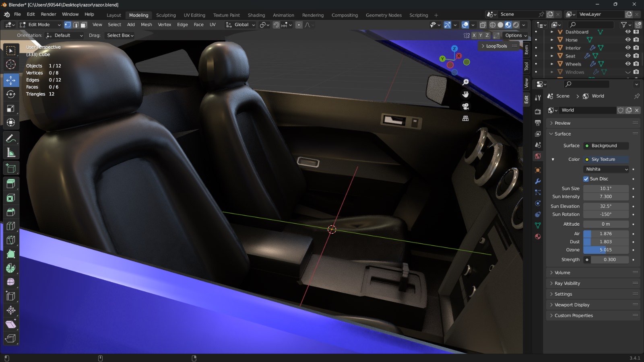Image resolution: width=644 pixels, height=362 pixels.
Task: Open the File menu
Action: (17, 14)
